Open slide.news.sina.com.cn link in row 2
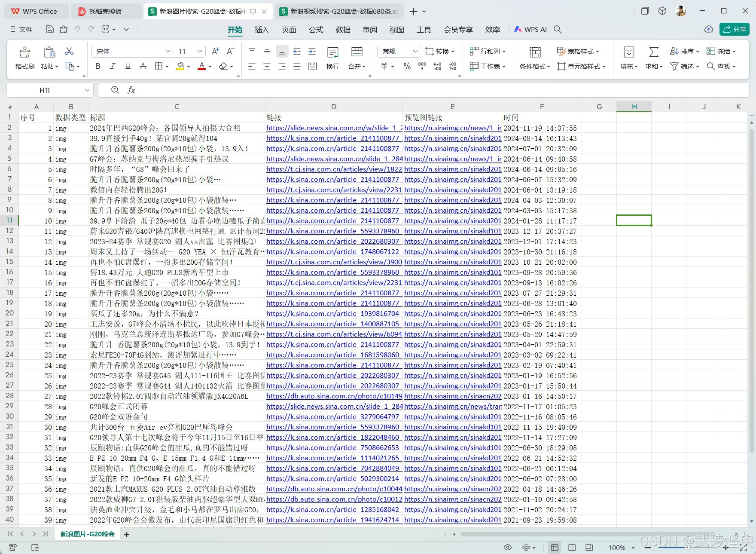The width and height of the screenshot is (756, 554). tap(334, 128)
